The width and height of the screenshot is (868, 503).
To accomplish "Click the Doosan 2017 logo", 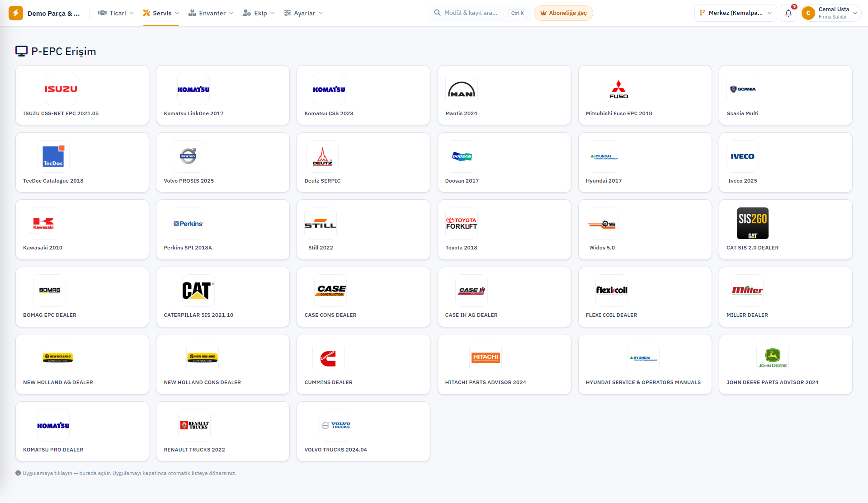I will [x=462, y=156].
